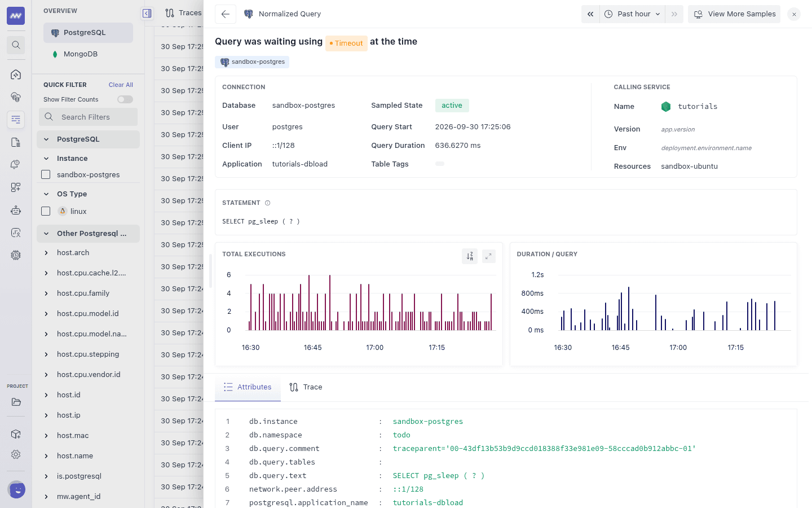This screenshot has width=812, height=508.
Task: Switch to the Attributes tab
Action: tap(248, 387)
